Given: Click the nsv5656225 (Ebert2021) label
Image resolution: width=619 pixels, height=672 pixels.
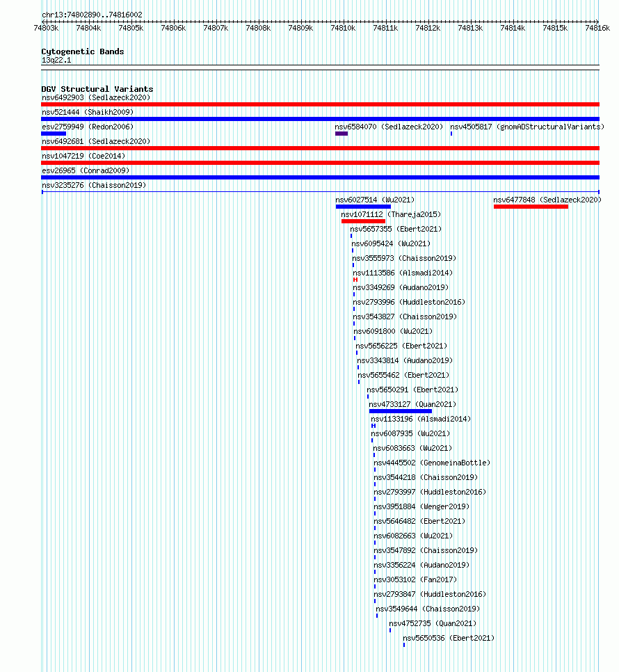Looking at the screenshot, I should click(x=401, y=346).
